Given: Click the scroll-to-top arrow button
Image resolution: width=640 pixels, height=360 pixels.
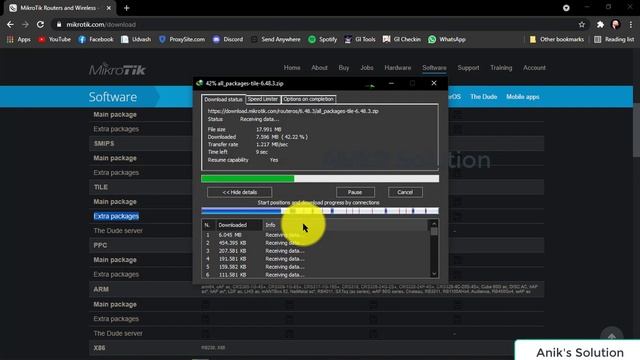Looking at the screenshot, I should [x=611, y=336].
